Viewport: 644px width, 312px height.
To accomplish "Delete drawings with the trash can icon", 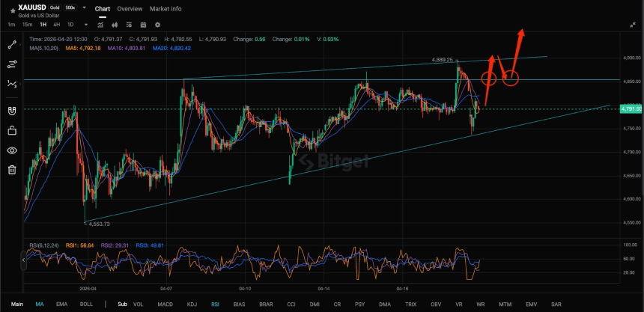I will (x=12, y=170).
